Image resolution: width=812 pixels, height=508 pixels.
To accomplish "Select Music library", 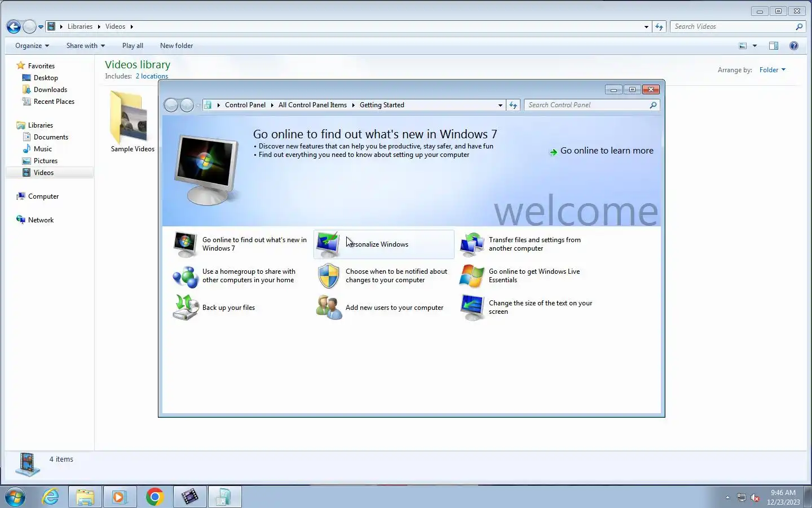I will click(43, 149).
